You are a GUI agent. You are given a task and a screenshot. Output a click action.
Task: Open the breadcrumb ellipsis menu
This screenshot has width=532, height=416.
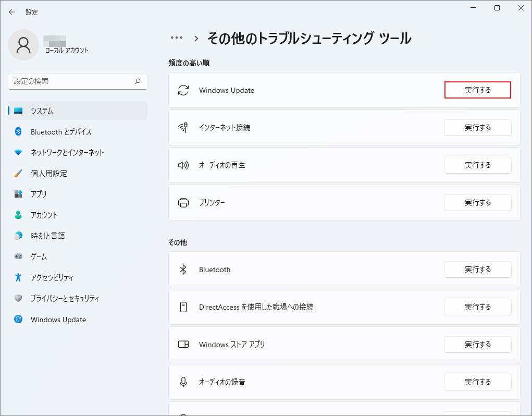[177, 37]
